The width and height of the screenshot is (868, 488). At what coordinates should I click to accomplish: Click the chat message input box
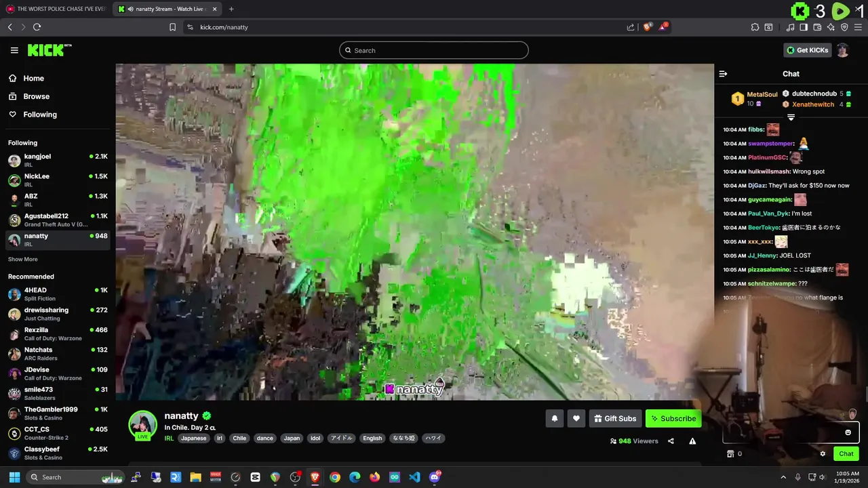point(791,432)
